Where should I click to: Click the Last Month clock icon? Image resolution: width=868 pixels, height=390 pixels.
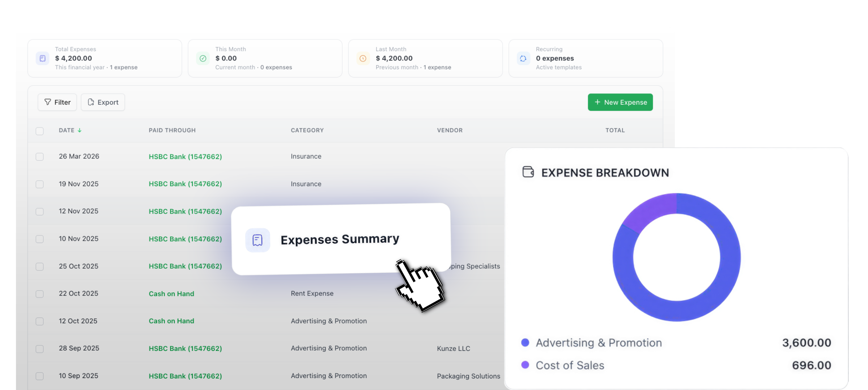pyautogui.click(x=363, y=58)
